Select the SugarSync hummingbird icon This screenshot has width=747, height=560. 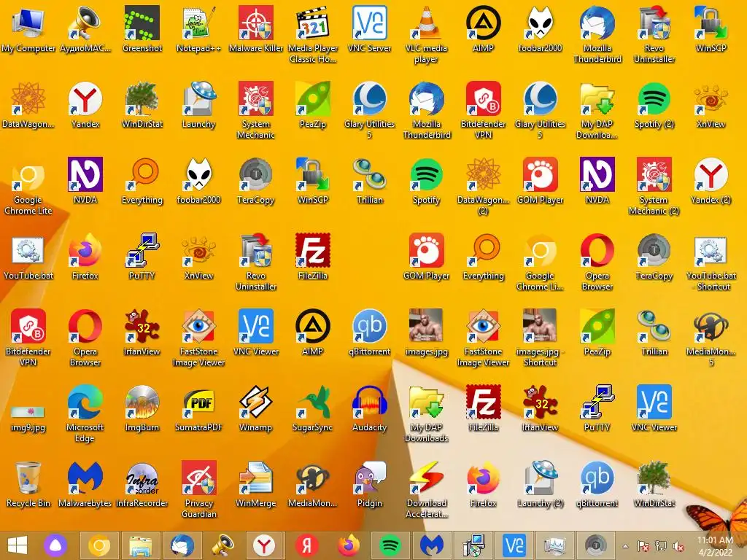(313, 408)
